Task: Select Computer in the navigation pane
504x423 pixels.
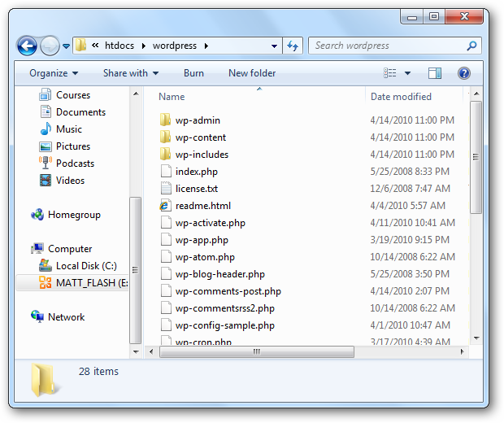Action: [70, 249]
